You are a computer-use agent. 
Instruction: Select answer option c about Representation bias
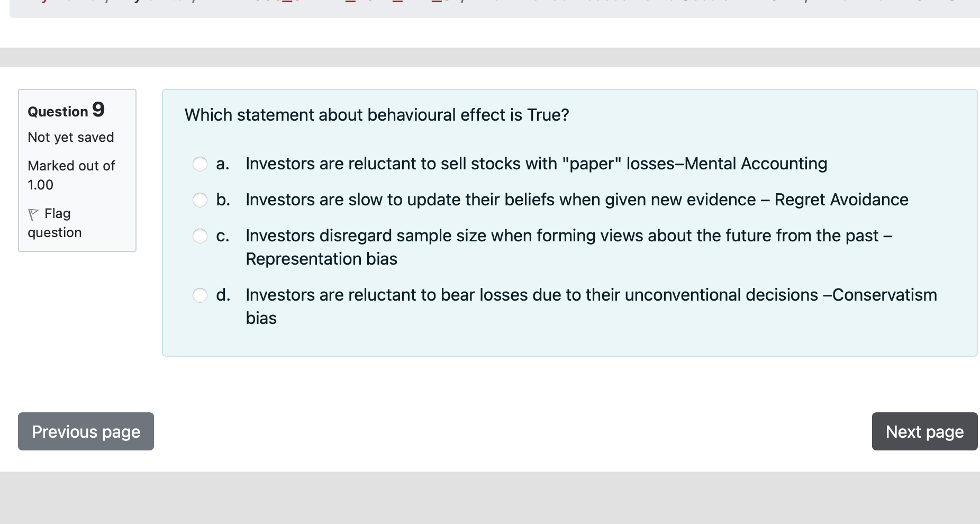coord(200,236)
